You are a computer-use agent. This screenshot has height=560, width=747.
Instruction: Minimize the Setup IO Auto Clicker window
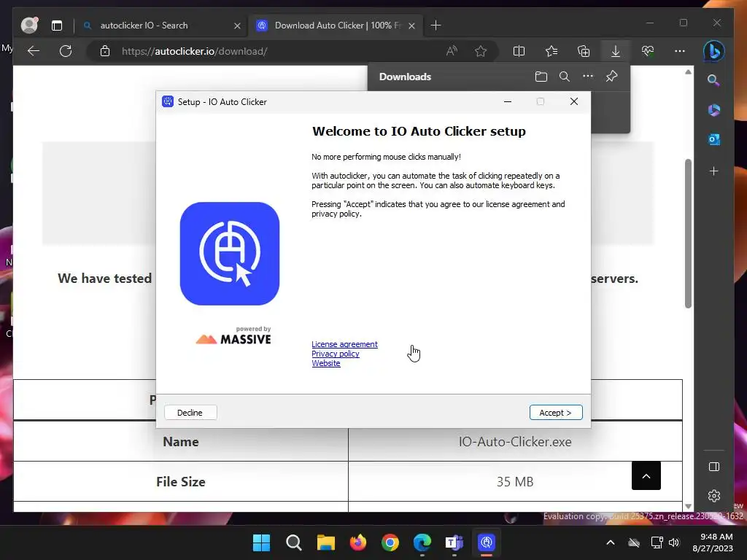[x=508, y=101]
